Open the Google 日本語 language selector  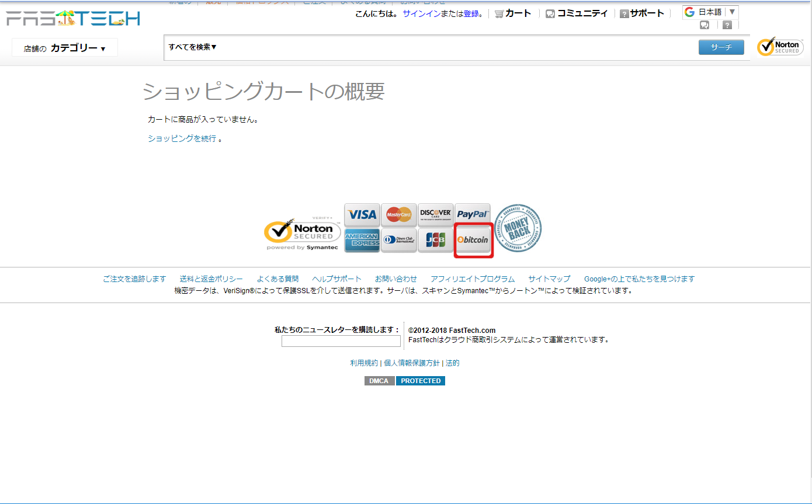710,12
